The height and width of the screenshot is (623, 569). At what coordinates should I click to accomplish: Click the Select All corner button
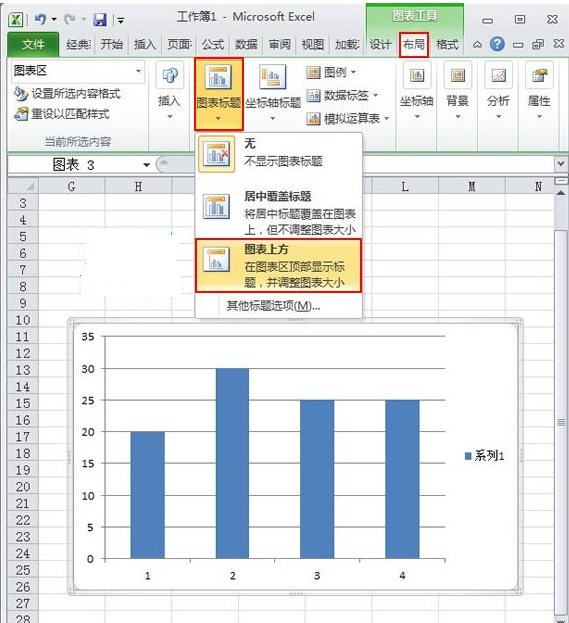(23, 186)
